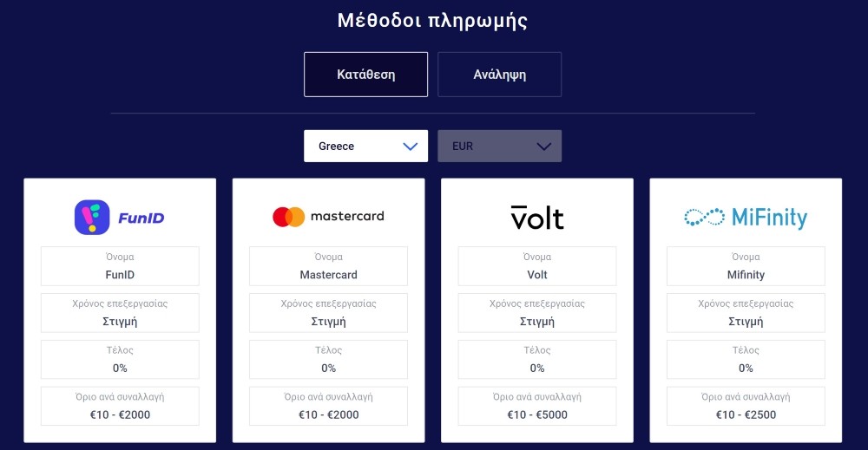Click Mifinity limit €10 - €2500
Screen dimensions: 868x450
tap(746, 407)
